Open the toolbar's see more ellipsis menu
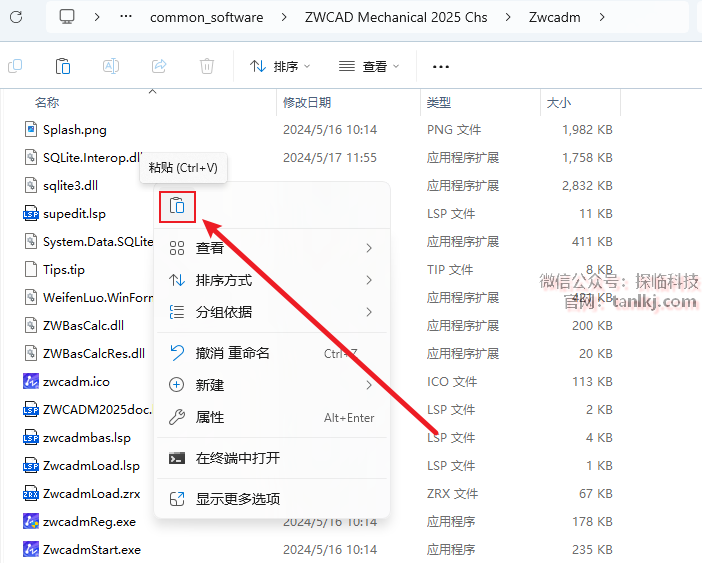Viewport: 702px width, 575px height. (441, 67)
